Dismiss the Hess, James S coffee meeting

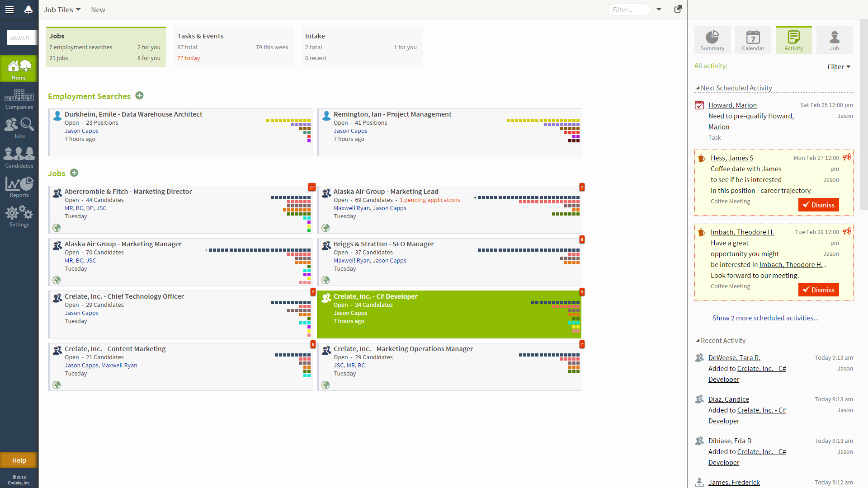818,205
